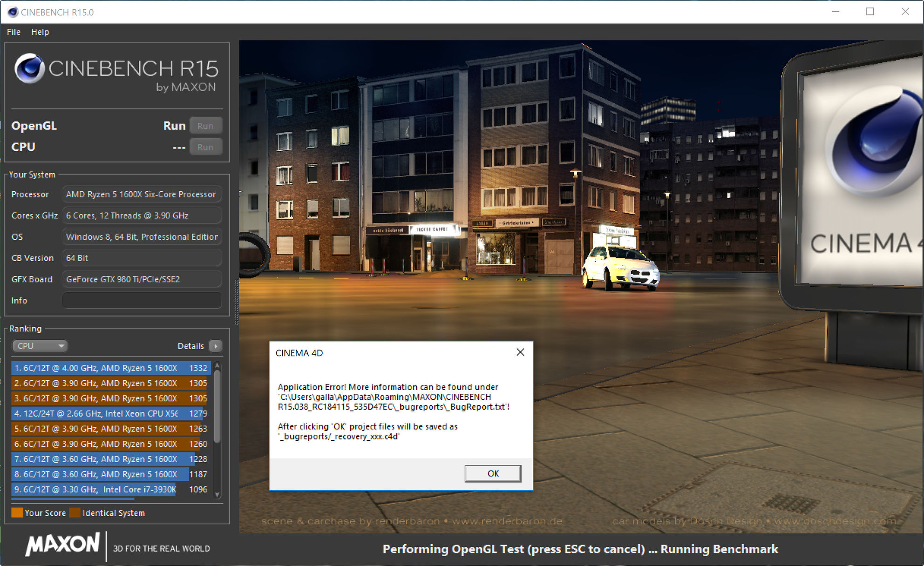Click the Info input field
This screenshot has height=566, width=924.
pyautogui.click(x=142, y=300)
